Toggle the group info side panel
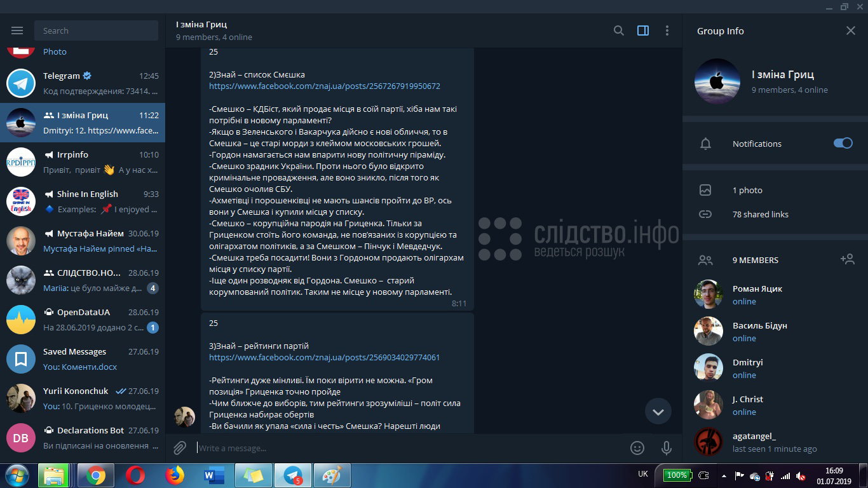868x488 pixels. [x=643, y=30]
